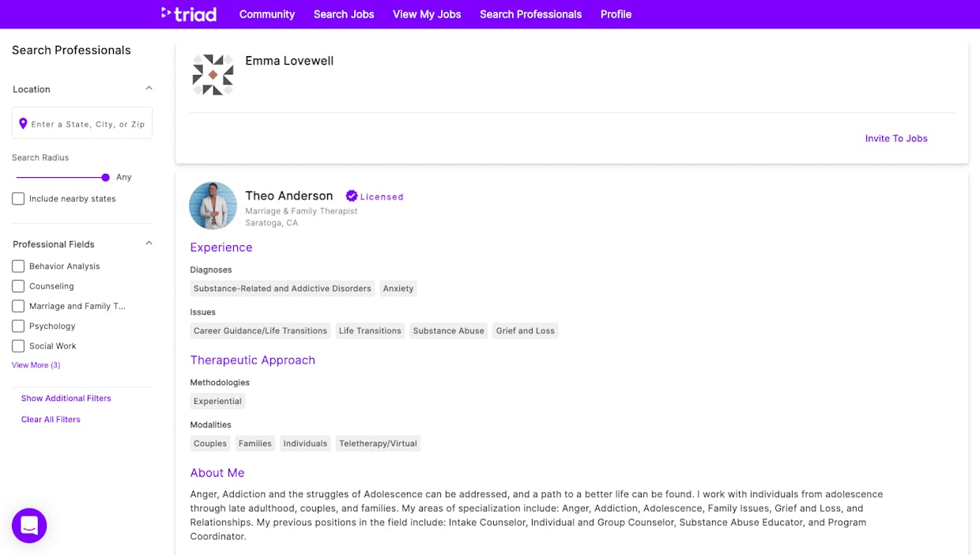Go to Search Jobs in navigation
Screen dimensions: 980x555
tap(344, 14)
